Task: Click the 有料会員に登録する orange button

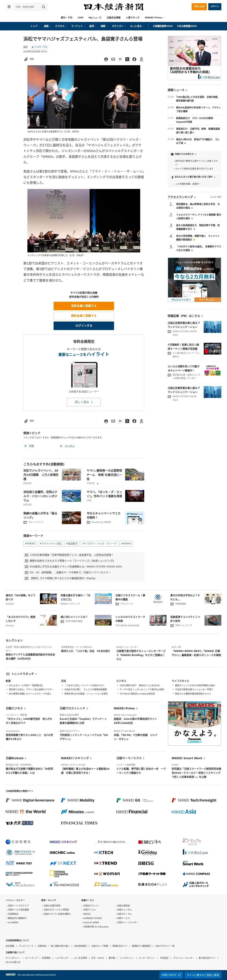Action: [x=84, y=306]
